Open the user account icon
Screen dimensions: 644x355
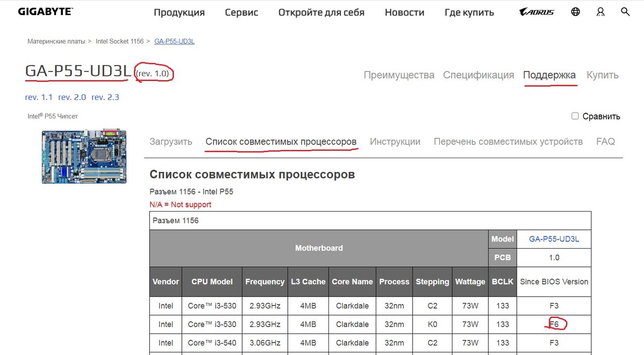601,11
